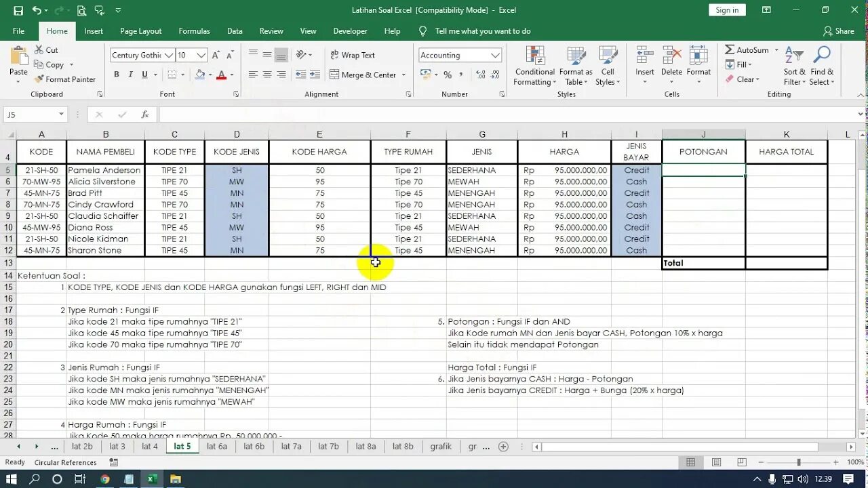Switch to Page Break Preview view

[743, 462]
